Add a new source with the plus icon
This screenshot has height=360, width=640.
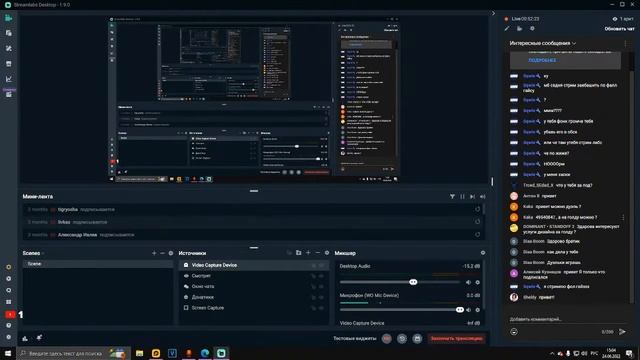(x=308, y=253)
